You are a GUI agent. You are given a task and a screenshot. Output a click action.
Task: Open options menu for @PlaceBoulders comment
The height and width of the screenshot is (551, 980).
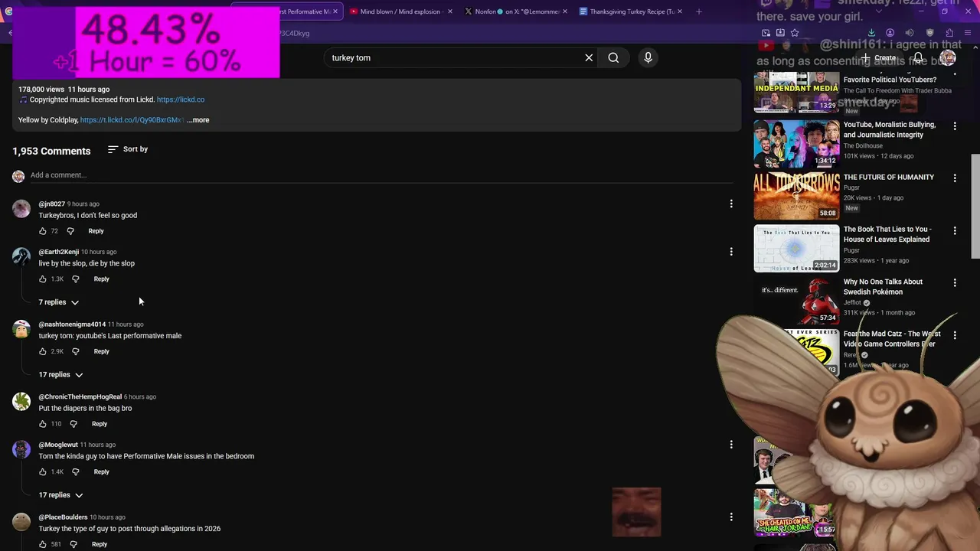(731, 517)
